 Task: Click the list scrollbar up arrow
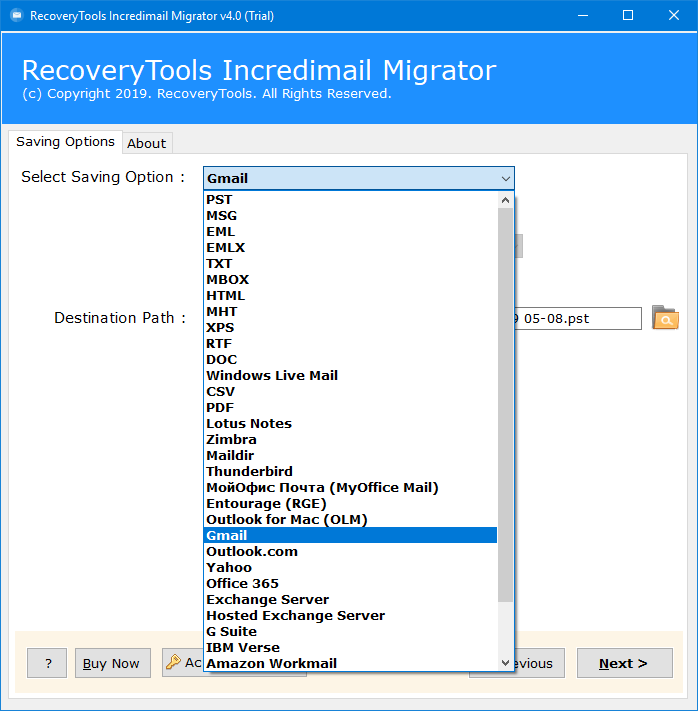pyautogui.click(x=505, y=200)
